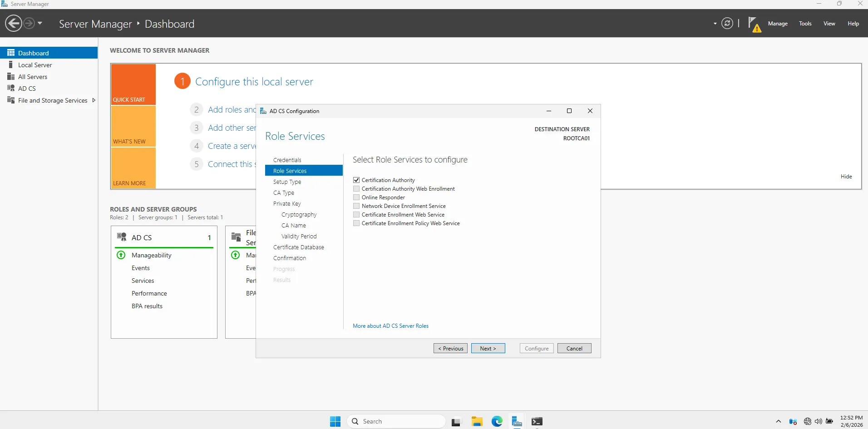Click the Refresh icon in Server Manager header
The image size is (868, 429).
pyautogui.click(x=727, y=23)
